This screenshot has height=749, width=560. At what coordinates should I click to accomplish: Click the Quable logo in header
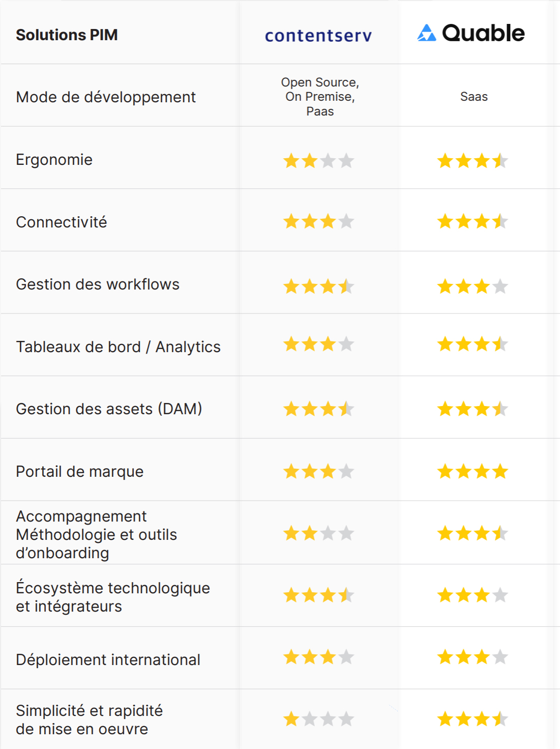[471, 33]
